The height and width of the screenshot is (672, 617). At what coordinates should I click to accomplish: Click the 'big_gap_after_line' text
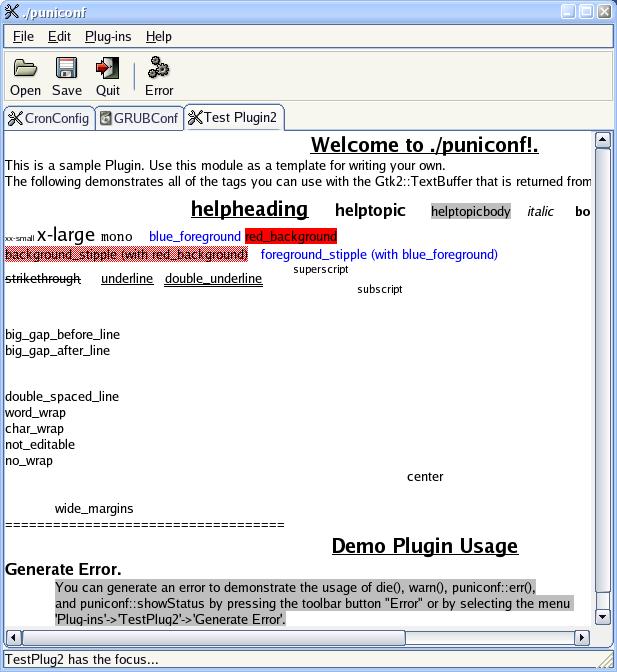pyautogui.click(x=57, y=351)
